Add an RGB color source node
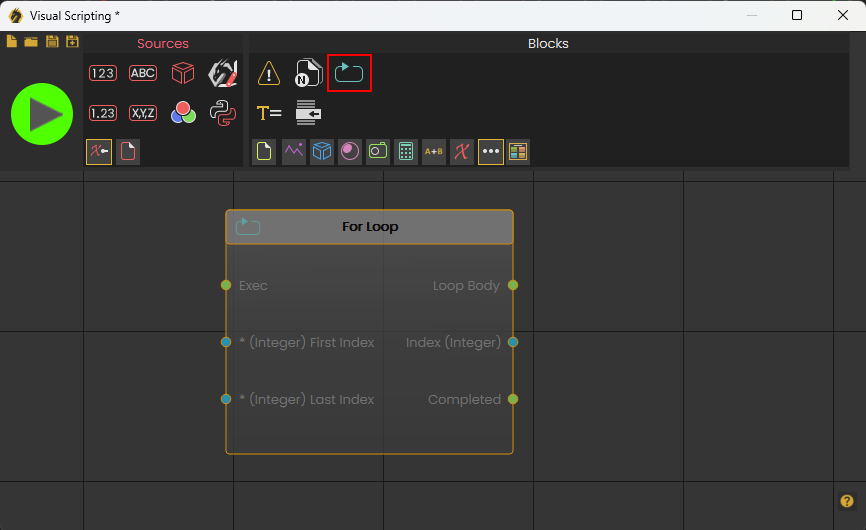 tap(182, 113)
